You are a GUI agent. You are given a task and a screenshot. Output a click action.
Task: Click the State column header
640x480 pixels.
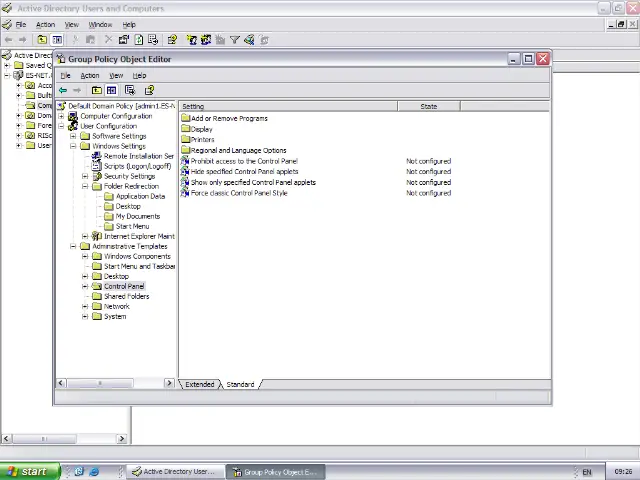click(x=429, y=106)
